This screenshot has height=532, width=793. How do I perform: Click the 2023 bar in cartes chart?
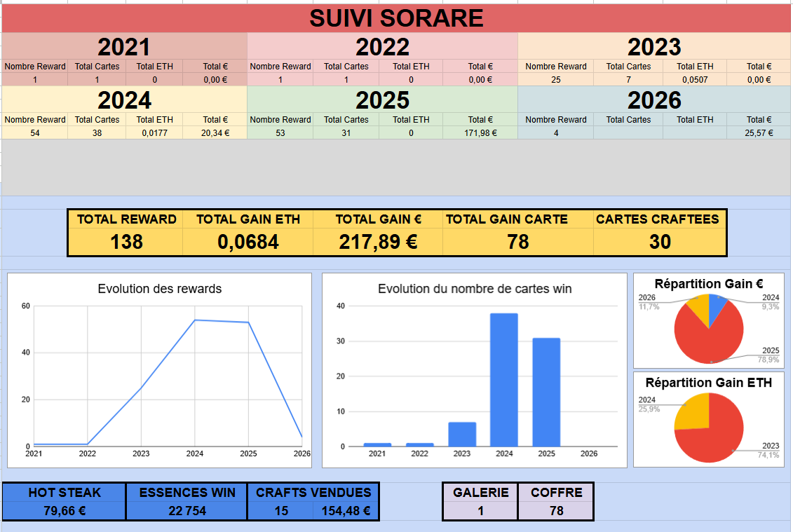coord(462,435)
